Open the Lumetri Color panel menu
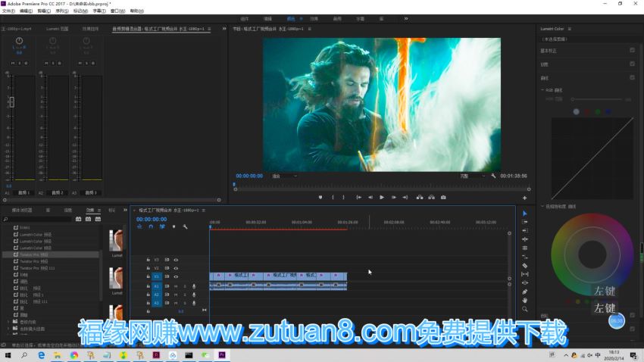Screen dimensions: 644x362 [x=569, y=29]
